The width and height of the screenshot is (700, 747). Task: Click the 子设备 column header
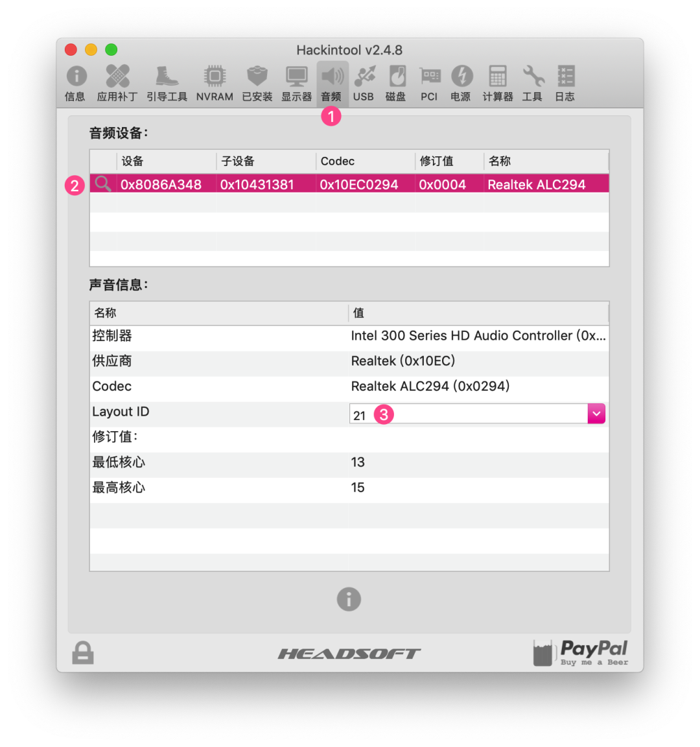tap(266, 161)
